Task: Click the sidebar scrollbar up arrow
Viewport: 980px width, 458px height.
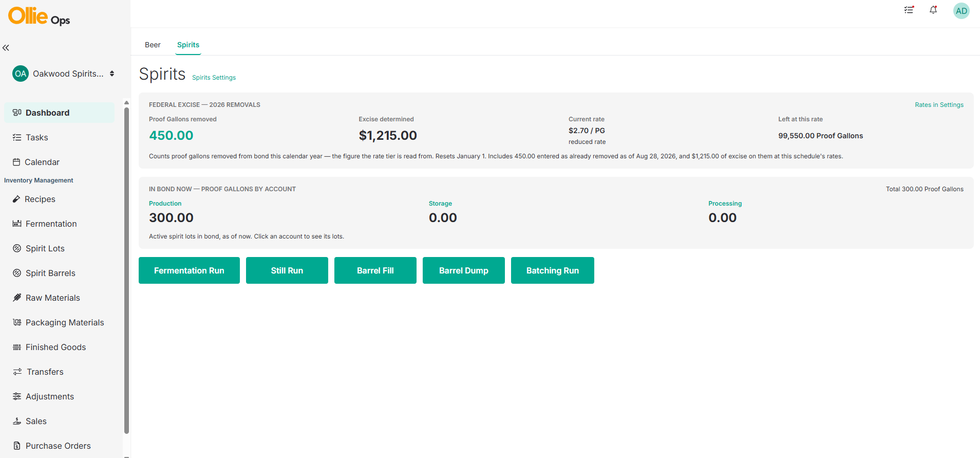Action: [x=126, y=103]
